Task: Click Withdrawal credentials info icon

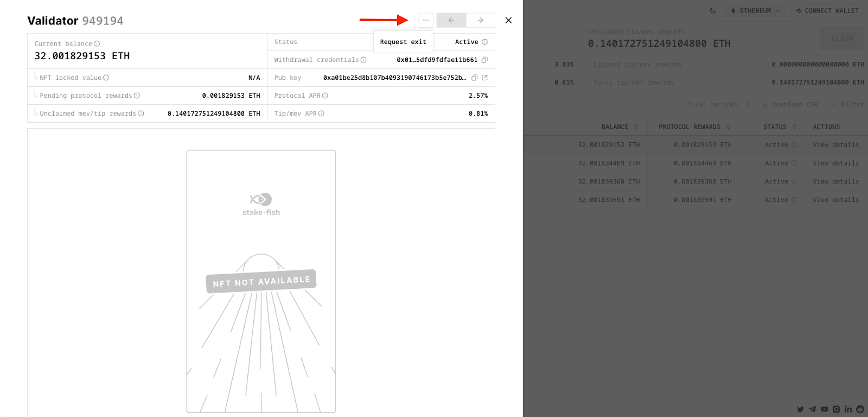Action: 363,60
